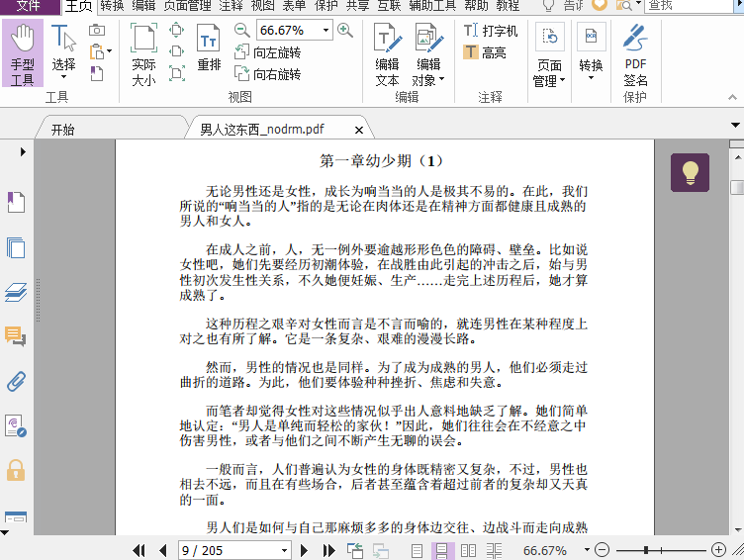The height and width of the screenshot is (560, 744).
Task: Click the bookmark icon in the tools group
Action: [x=97, y=73]
